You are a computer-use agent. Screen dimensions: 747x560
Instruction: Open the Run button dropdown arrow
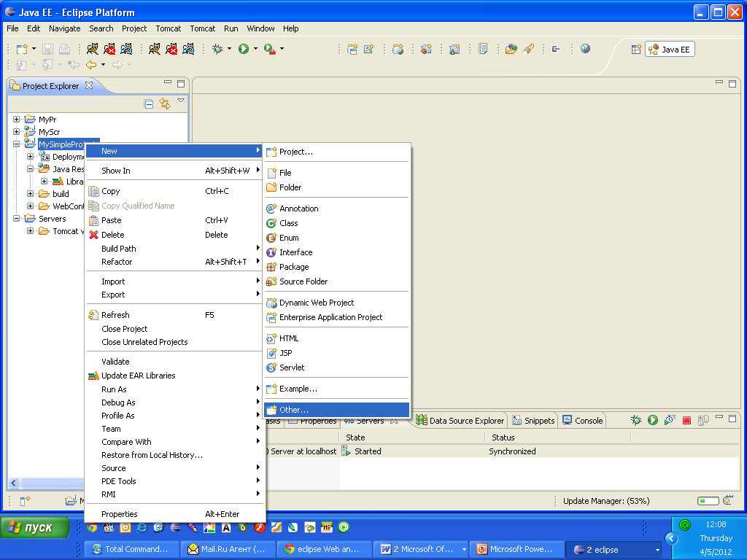tap(255, 49)
